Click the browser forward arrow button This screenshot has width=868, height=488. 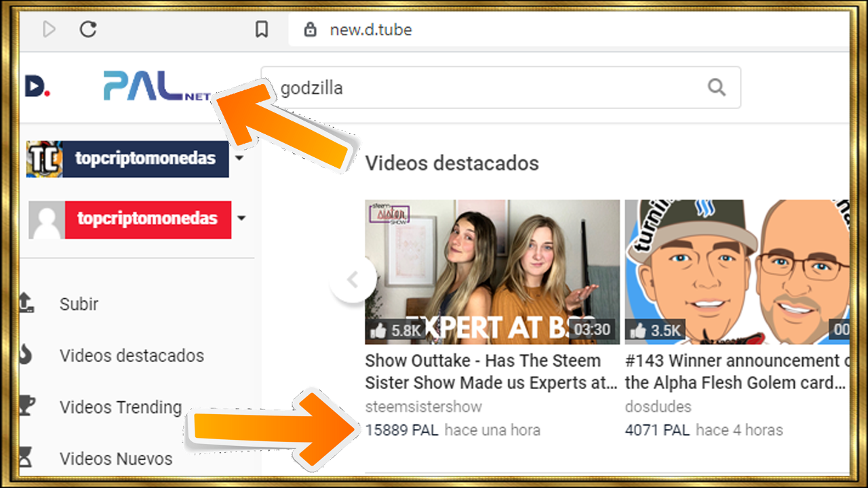pos(49,30)
